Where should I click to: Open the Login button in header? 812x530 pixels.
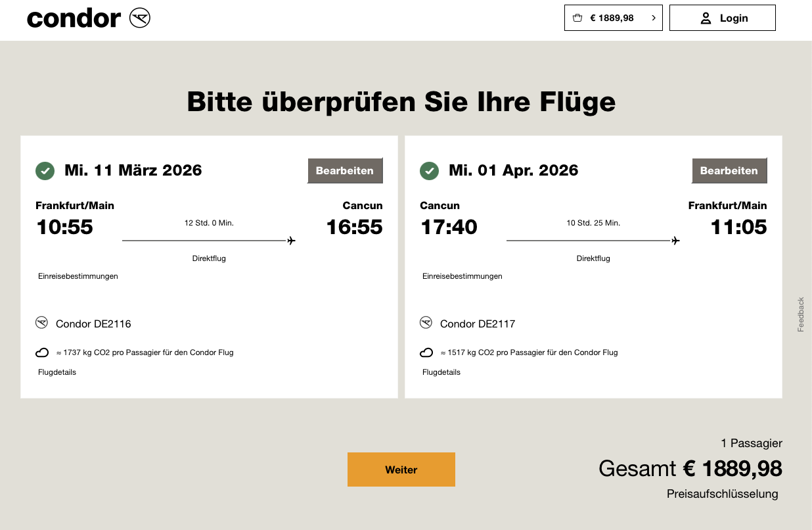point(722,18)
